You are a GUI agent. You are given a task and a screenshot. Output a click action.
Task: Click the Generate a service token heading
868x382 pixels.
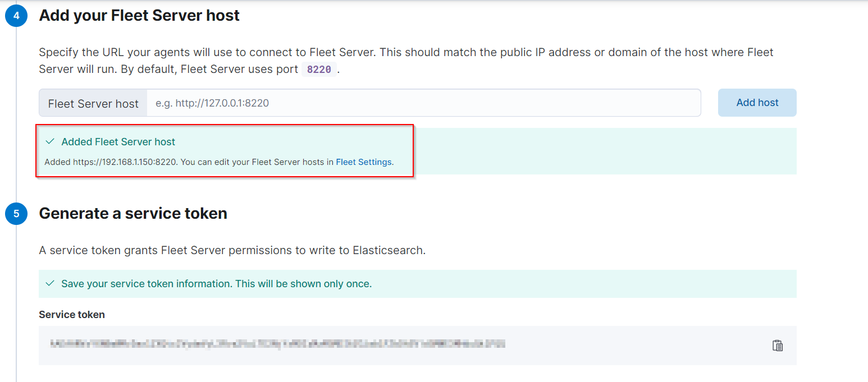(133, 214)
